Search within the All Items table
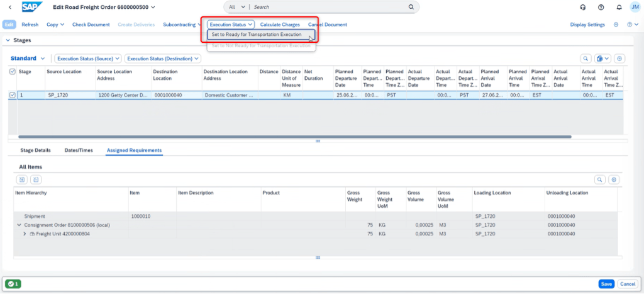This screenshot has width=644, height=294. [x=600, y=179]
